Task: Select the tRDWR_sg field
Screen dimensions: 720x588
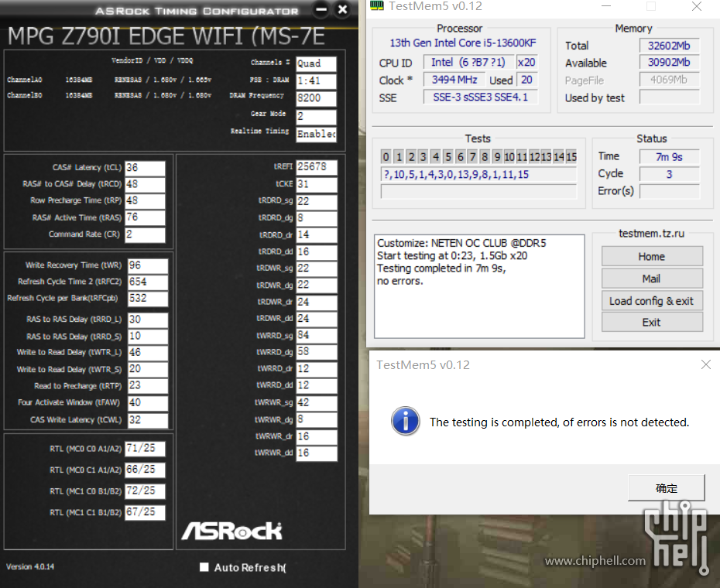Action: tap(317, 268)
